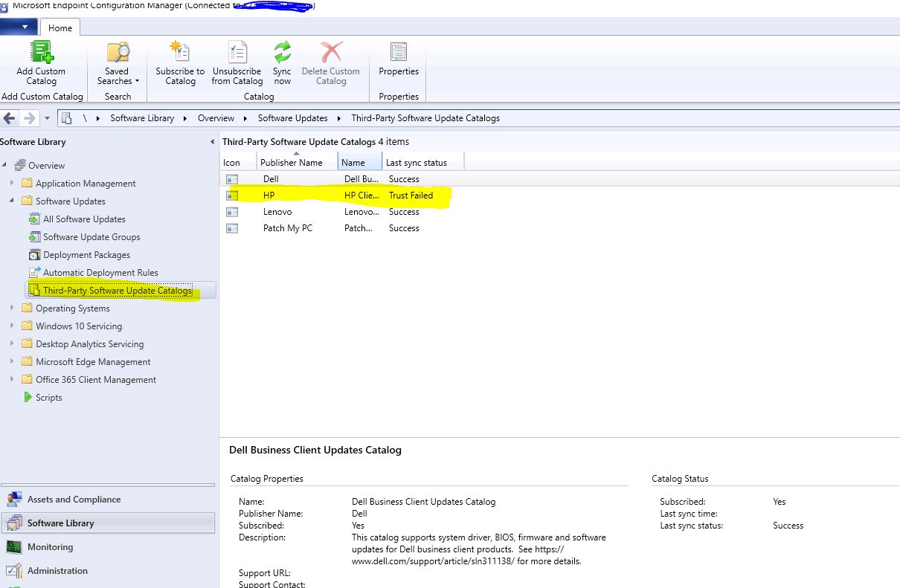Open the navigation history dropdown arrow
The width and height of the screenshot is (900, 588).
click(x=48, y=118)
